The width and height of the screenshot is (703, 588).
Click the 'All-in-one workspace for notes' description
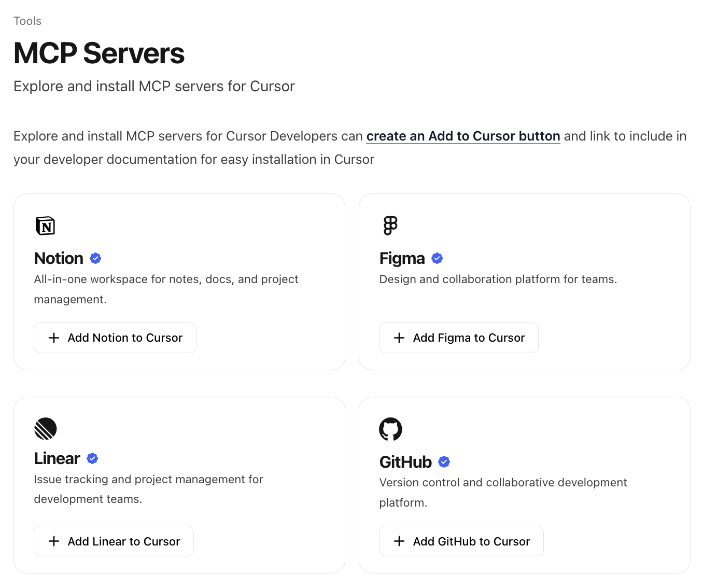(166, 289)
